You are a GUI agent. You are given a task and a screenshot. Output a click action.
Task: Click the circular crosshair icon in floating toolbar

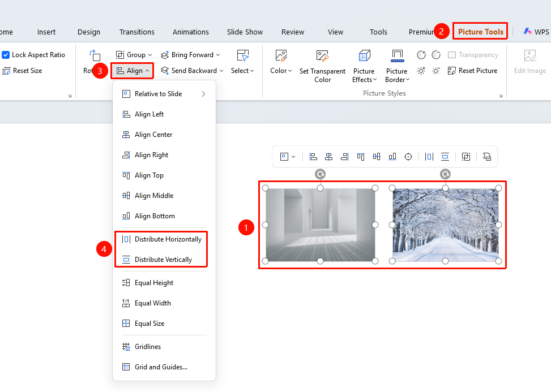(x=408, y=157)
